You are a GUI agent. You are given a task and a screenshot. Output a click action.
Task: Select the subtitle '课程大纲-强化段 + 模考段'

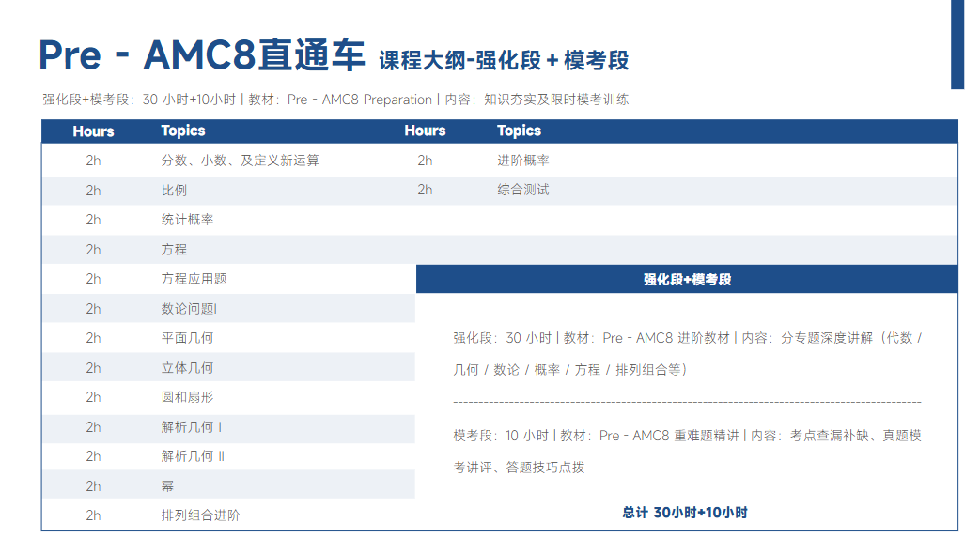(x=504, y=61)
